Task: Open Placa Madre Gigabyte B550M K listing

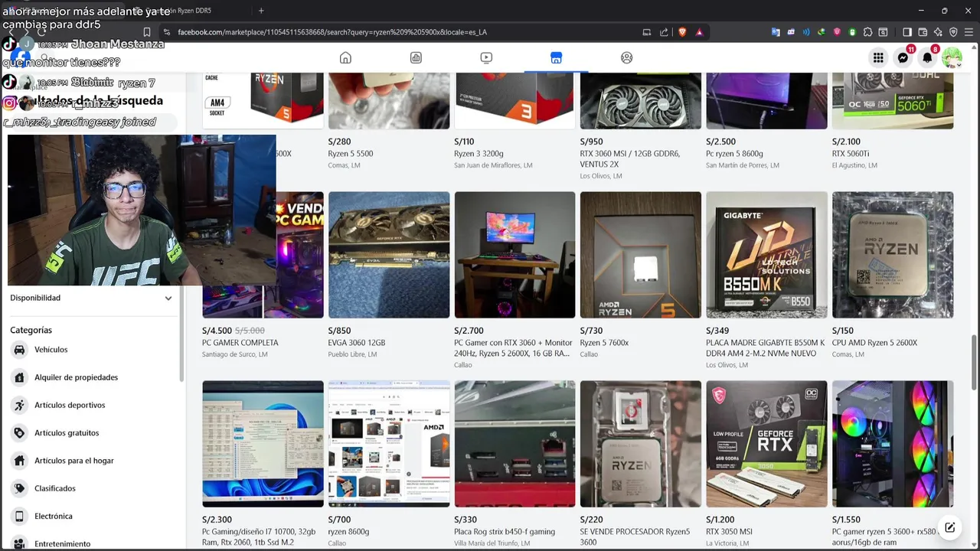Action: point(766,348)
